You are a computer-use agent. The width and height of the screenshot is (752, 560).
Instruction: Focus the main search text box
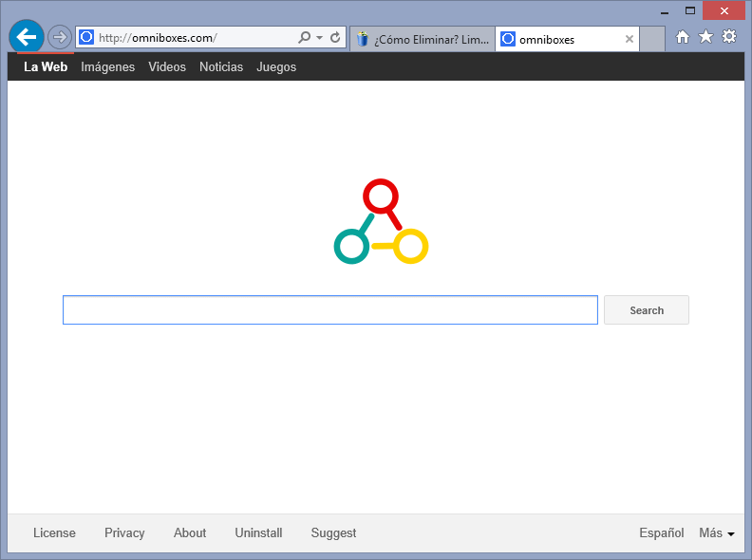pyautogui.click(x=330, y=309)
